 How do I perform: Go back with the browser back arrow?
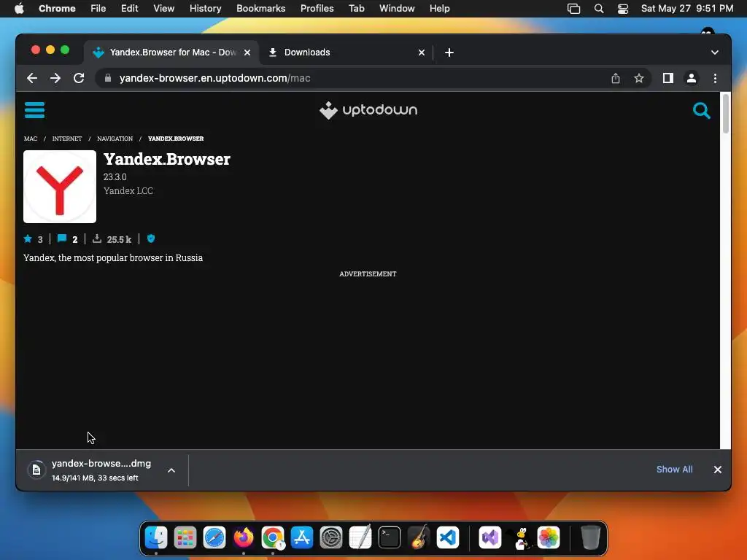pyautogui.click(x=32, y=78)
